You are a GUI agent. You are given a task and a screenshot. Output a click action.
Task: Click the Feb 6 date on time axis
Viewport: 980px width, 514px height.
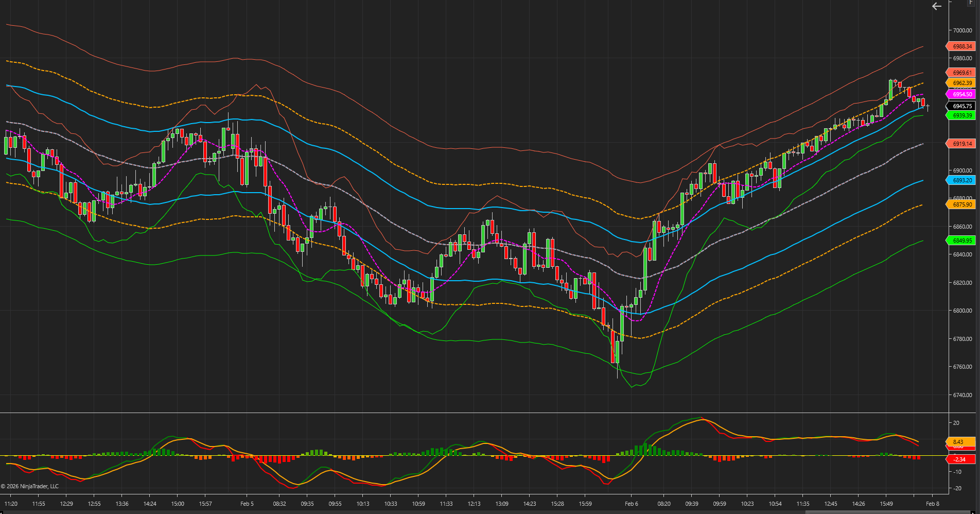(x=631, y=504)
